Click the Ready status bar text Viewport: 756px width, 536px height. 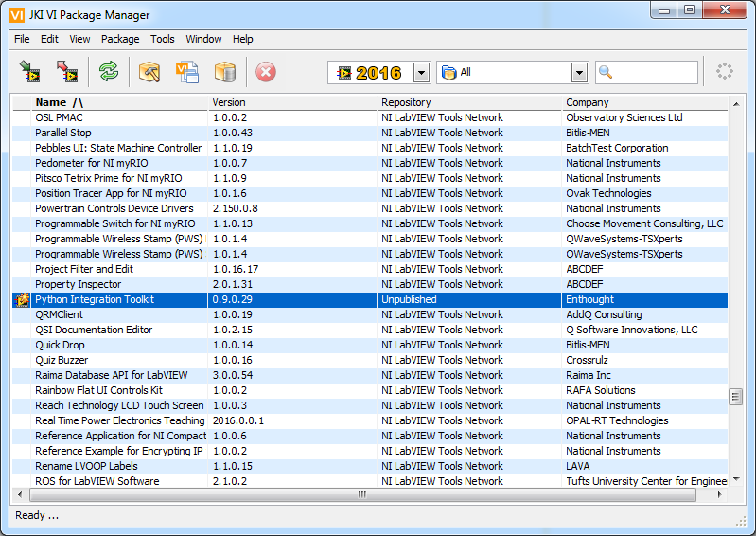click(x=37, y=515)
